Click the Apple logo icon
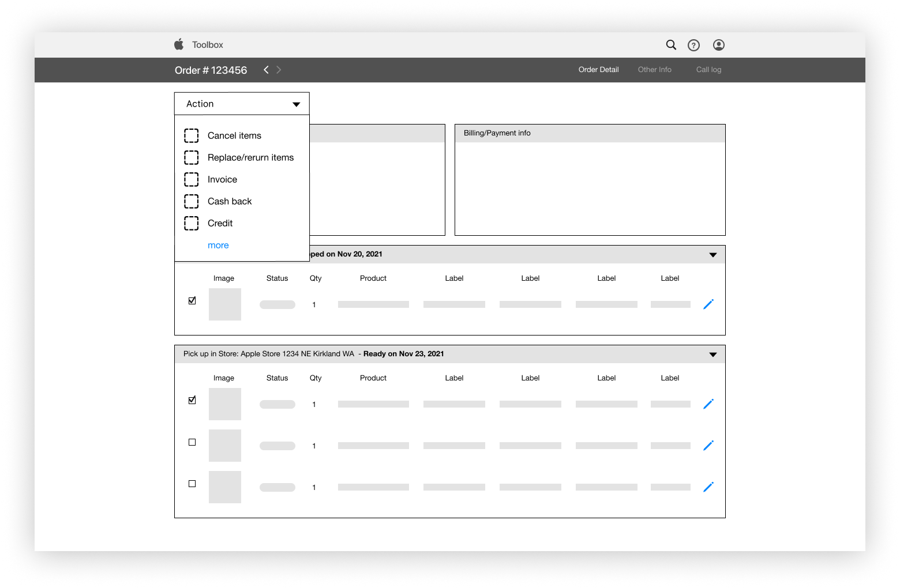900x588 pixels. coord(179,44)
